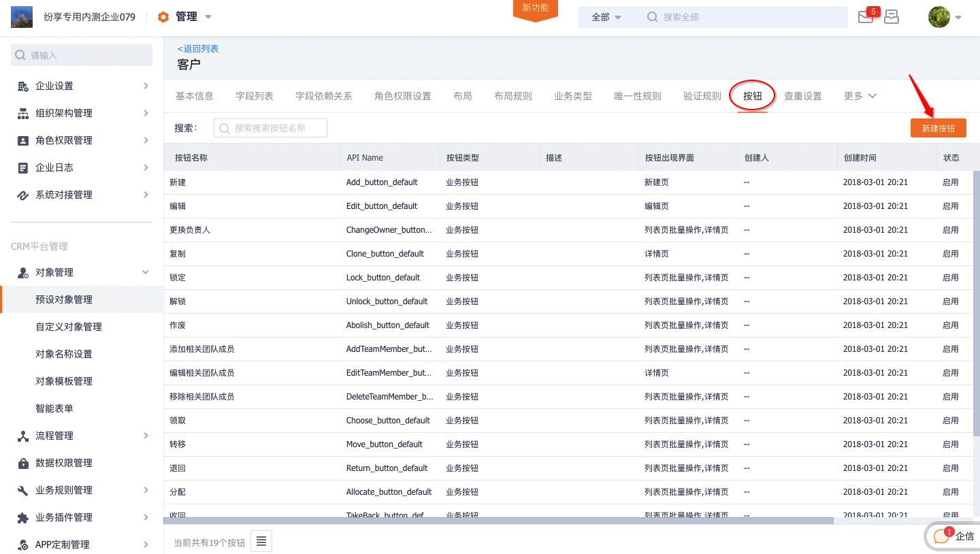This screenshot has height=554, width=980.
Task: Expand the 系统对接管理 chevron
Action: [x=146, y=195]
